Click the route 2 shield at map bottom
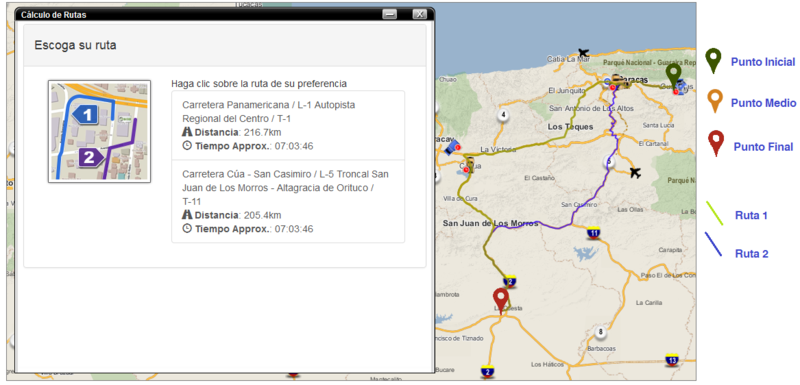Viewport: 800px width, 385px height. tap(487, 372)
